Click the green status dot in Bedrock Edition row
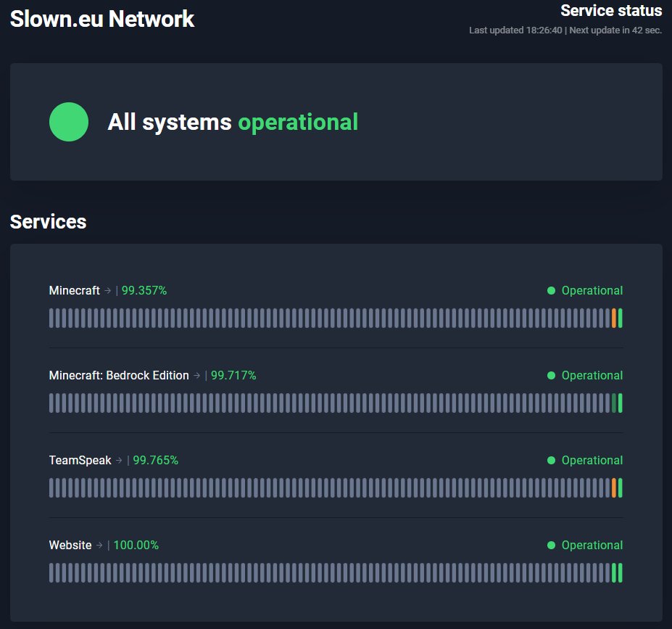 pyautogui.click(x=551, y=376)
